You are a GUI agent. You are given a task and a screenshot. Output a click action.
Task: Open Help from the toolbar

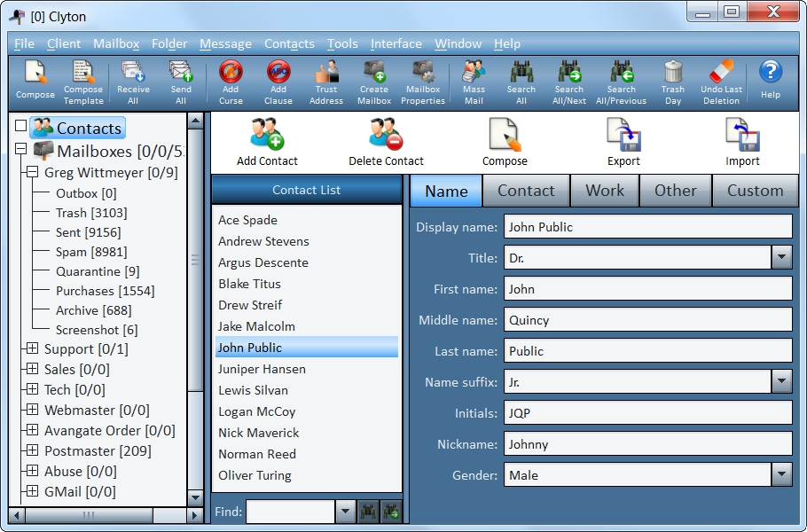click(x=771, y=80)
